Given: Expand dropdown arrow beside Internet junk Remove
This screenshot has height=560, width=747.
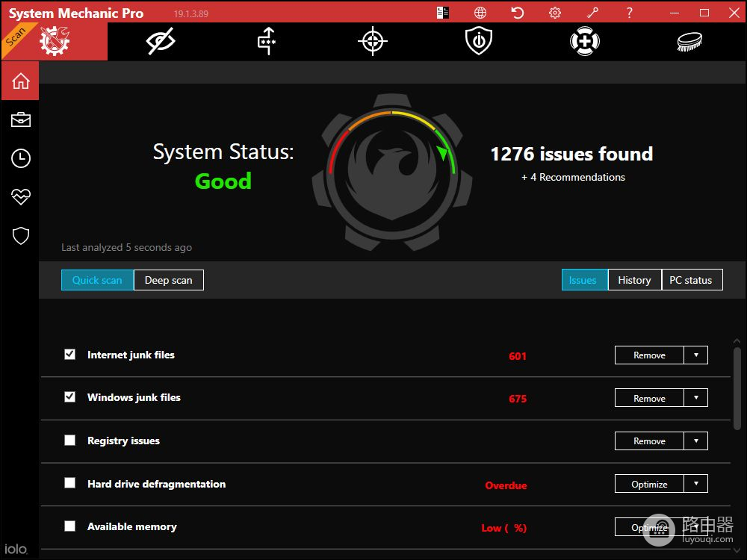Looking at the screenshot, I should [x=696, y=355].
